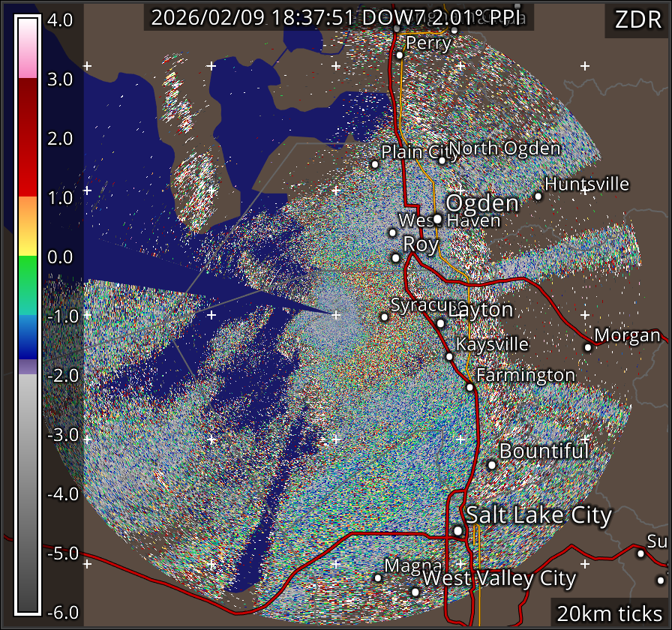Viewport: 672px width, 630px height.
Task: Click the 20km ticks scale label
Action: (x=609, y=613)
